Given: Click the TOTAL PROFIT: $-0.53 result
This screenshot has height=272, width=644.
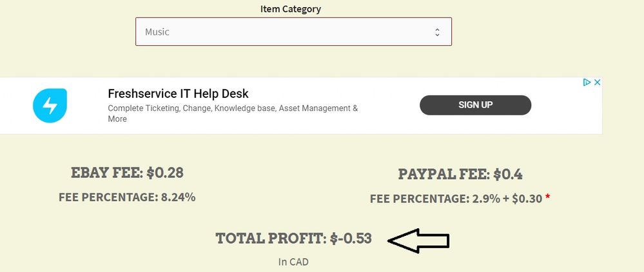Looking at the screenshot, I should [x=293, y=238].
